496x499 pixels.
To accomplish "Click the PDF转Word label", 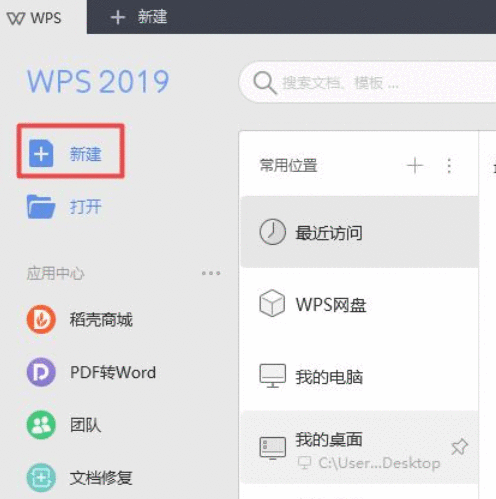I will click(113, 372).
